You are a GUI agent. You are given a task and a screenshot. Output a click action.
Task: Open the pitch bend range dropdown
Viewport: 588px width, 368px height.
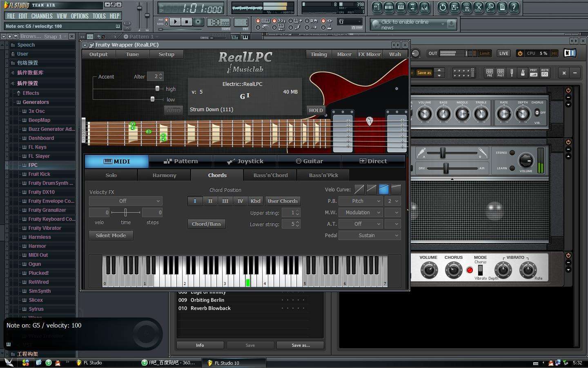tap(393, 201)
